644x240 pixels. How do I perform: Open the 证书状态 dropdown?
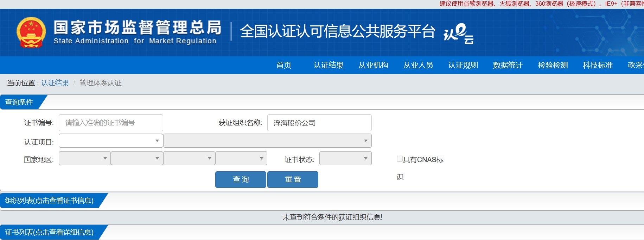(345, 158)
